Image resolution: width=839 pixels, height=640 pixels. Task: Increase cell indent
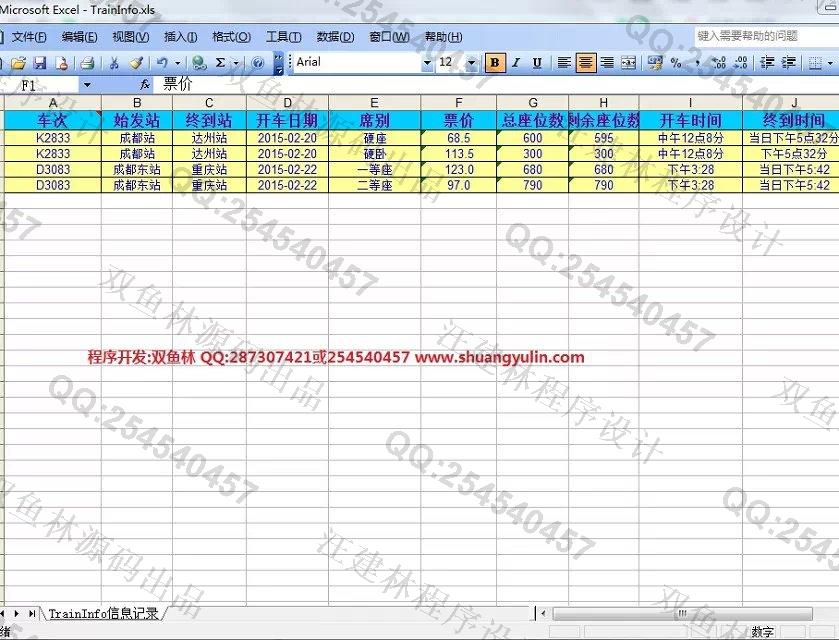[788, 63]
